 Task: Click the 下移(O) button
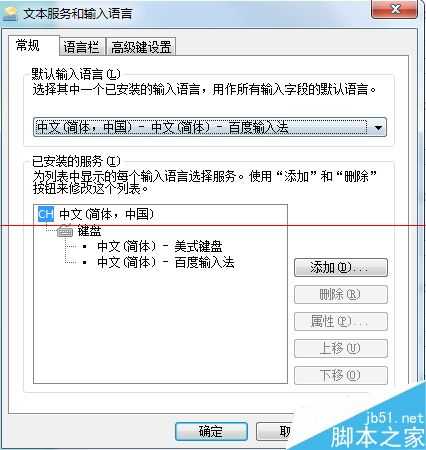pyautogui.click(x=341, y=375)
